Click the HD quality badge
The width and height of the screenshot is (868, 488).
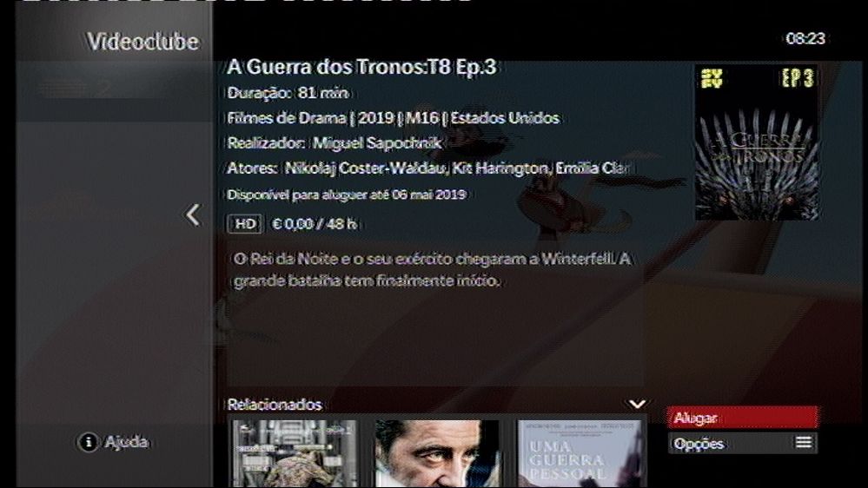pyautogui.click(x=245, y=224)
